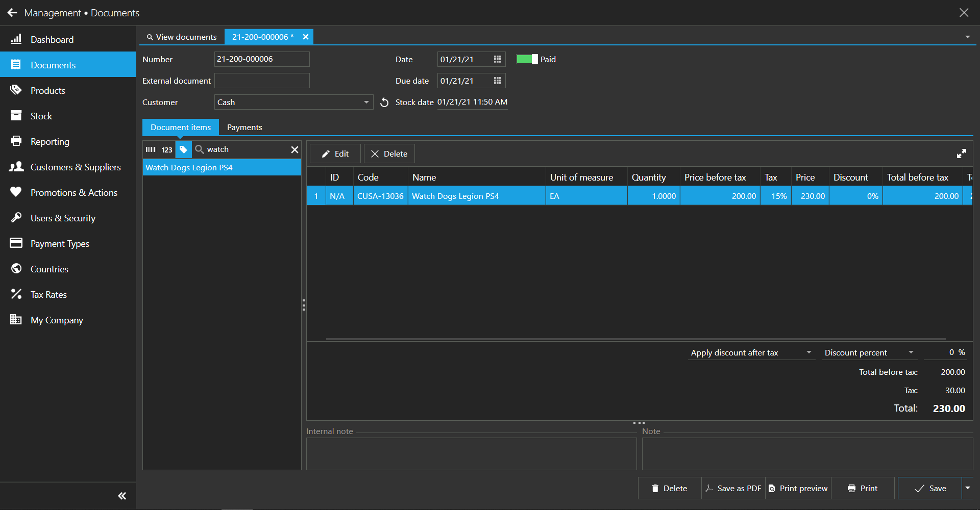This screenshot has width=980, height=510.
Task: Click Save as PDF button
Action: [733, 488]
